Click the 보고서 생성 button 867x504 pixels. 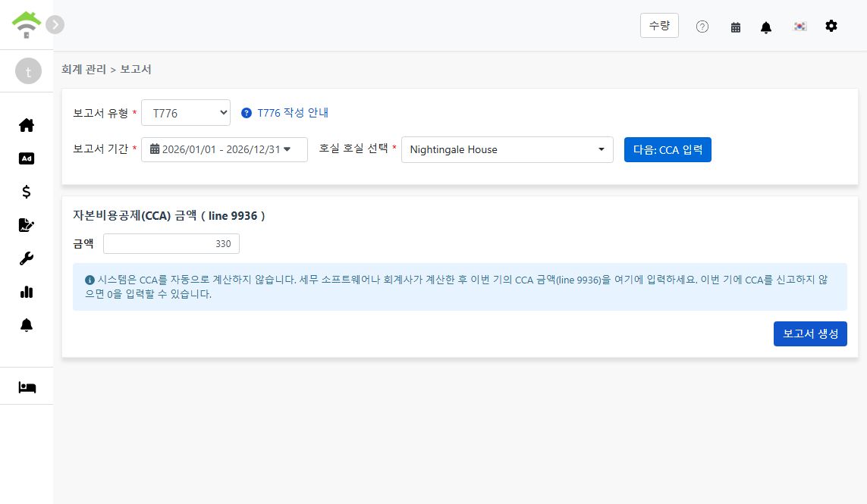(810, 333)
